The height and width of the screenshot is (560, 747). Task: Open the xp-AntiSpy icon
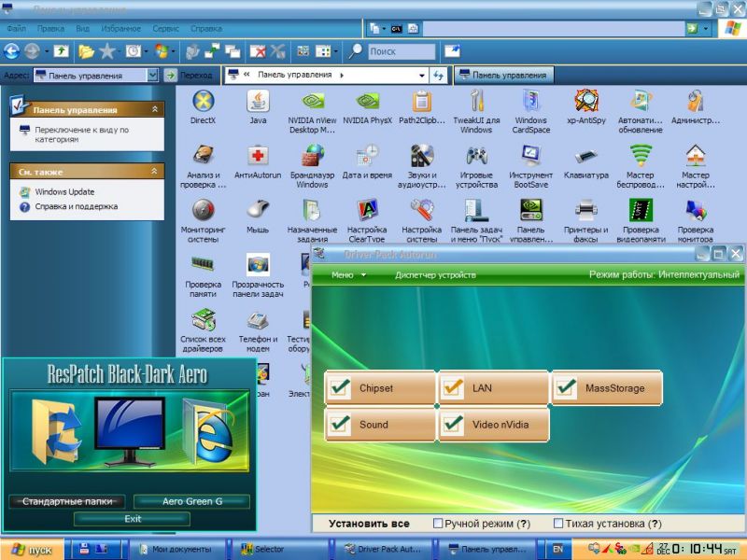coord(586,102)
